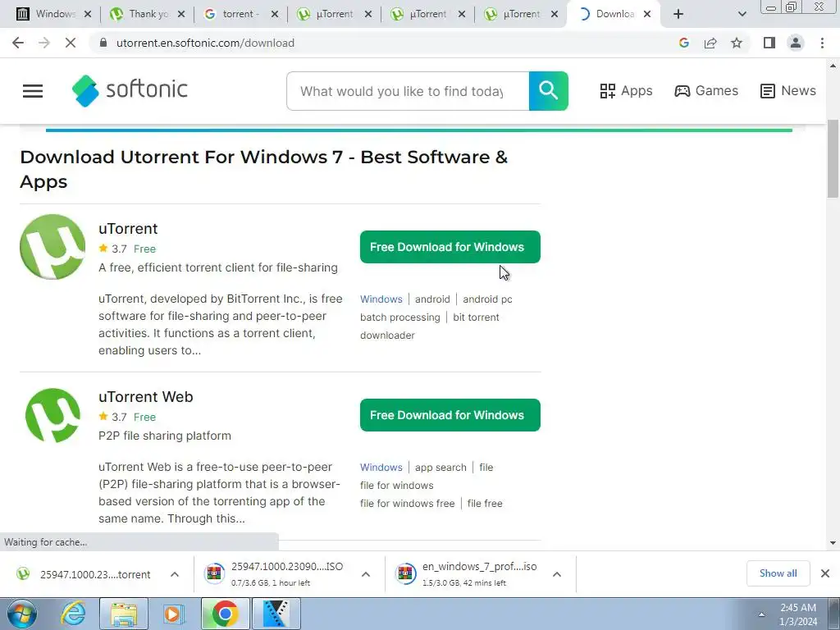
Task: Open Windows Explorer from taskbar
Action: click(124, 614)
